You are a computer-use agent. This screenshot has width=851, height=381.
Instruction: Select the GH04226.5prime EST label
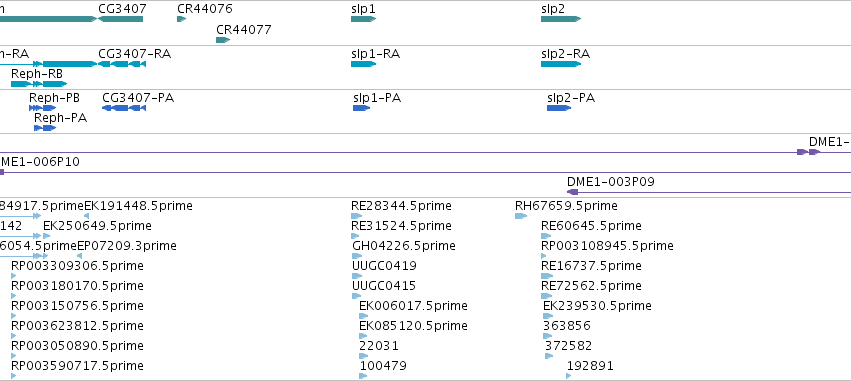coord(404,246)
